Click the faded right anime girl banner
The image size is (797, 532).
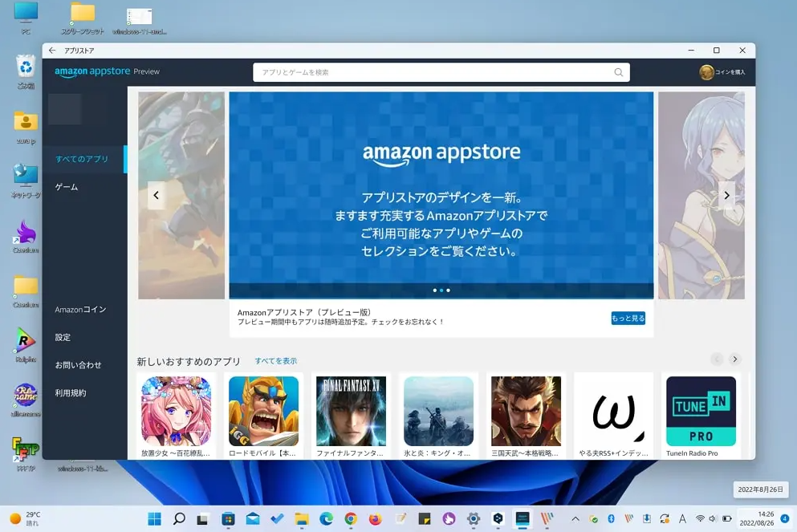(701, 195)
